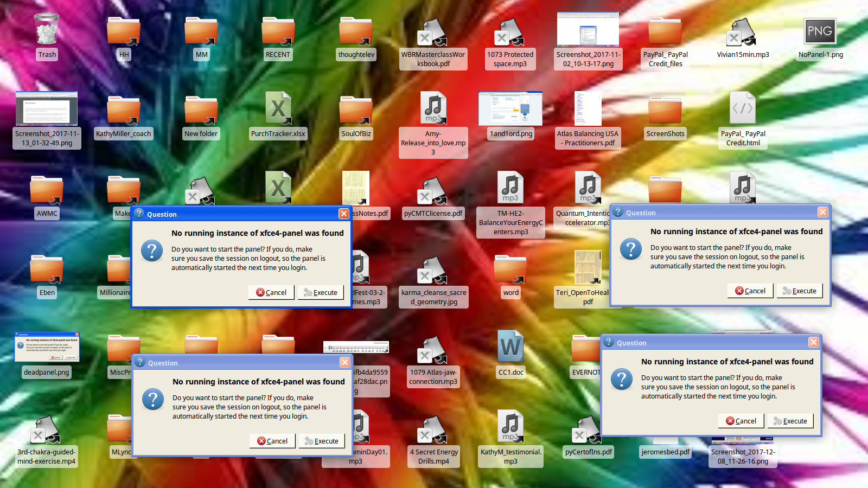Close the lower-left Question dialog window
This screenshot has height=488, width=868.
[344, 362]
